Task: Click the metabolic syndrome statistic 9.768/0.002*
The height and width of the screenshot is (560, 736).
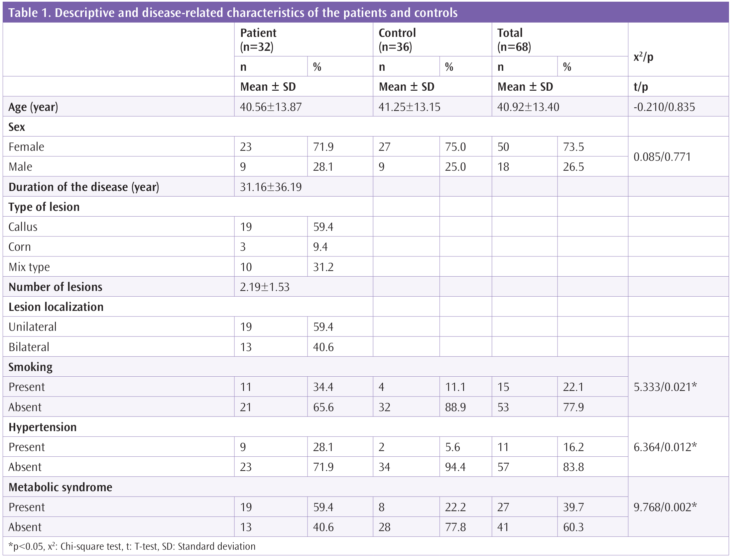Action: (x=665, y=507)
